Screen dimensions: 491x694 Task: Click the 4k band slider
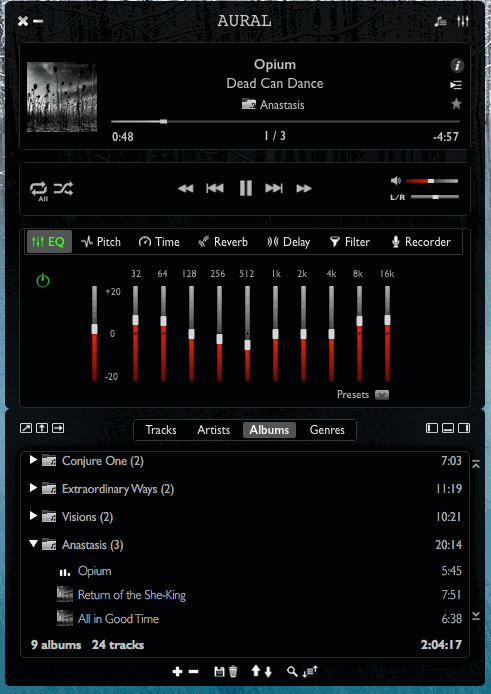pos(331,333)
